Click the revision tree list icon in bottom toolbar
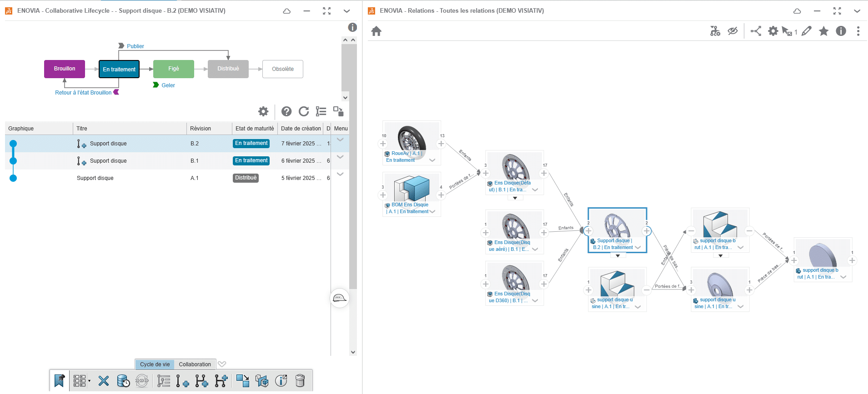 coord(164,381)
